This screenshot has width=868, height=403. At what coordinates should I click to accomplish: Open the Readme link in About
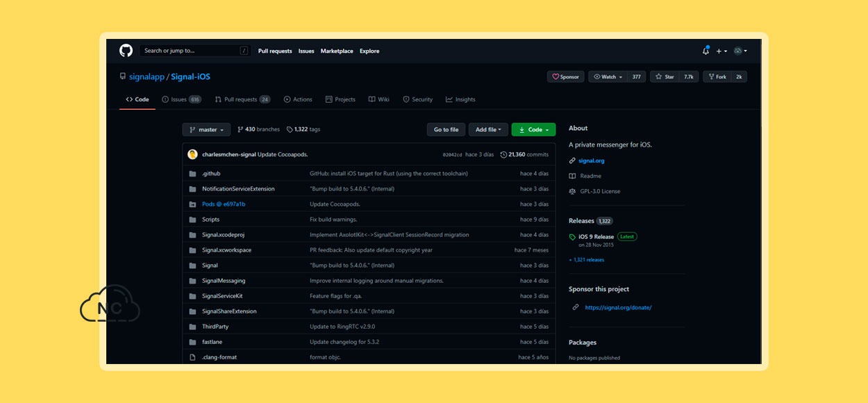pos(590,176)
